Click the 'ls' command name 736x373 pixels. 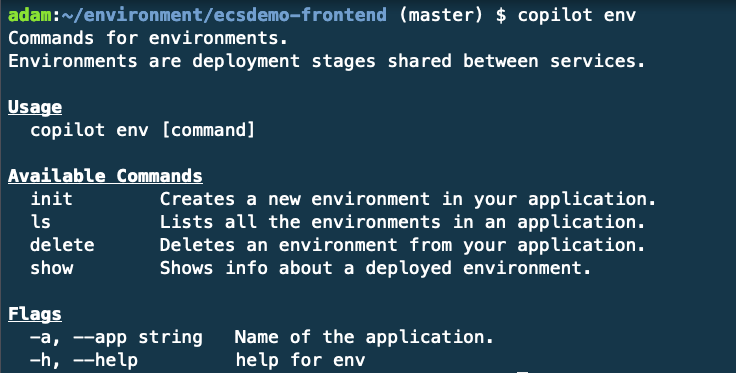(41, 222)
